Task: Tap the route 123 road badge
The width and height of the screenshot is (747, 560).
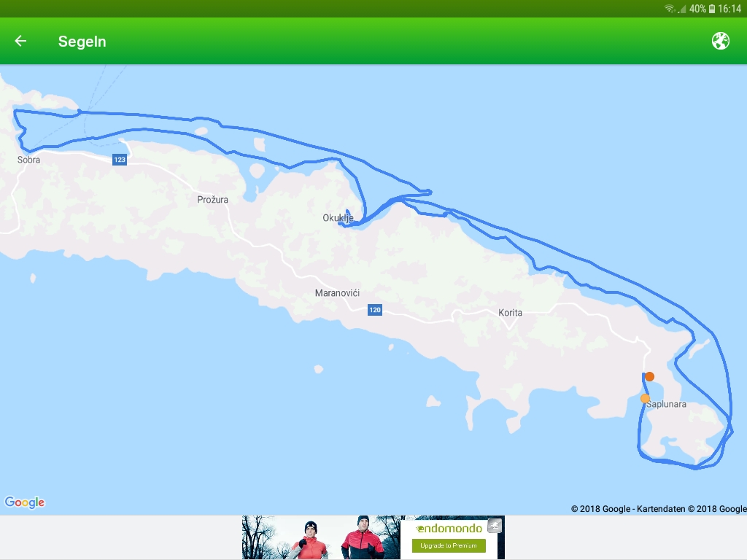Action: (x=120, y=160)
